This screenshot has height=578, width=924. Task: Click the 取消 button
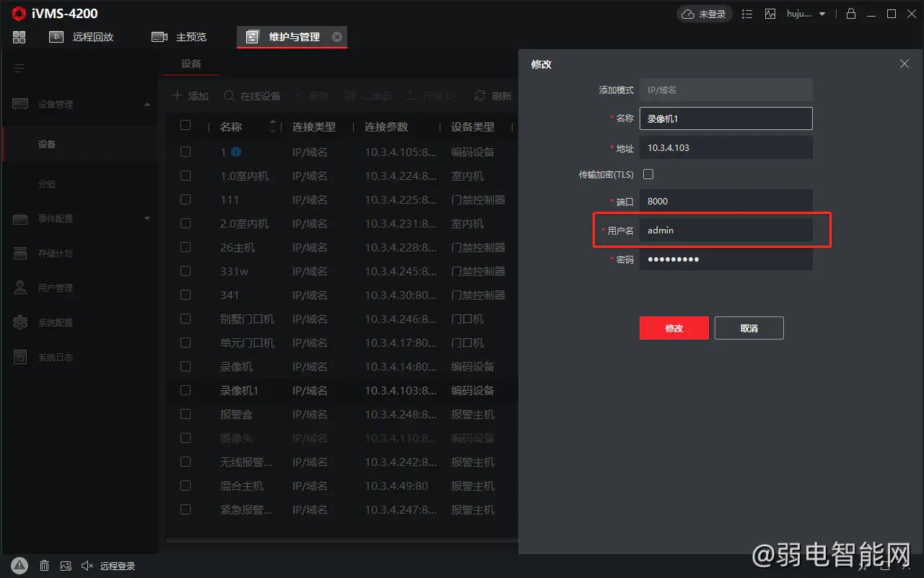749,328
